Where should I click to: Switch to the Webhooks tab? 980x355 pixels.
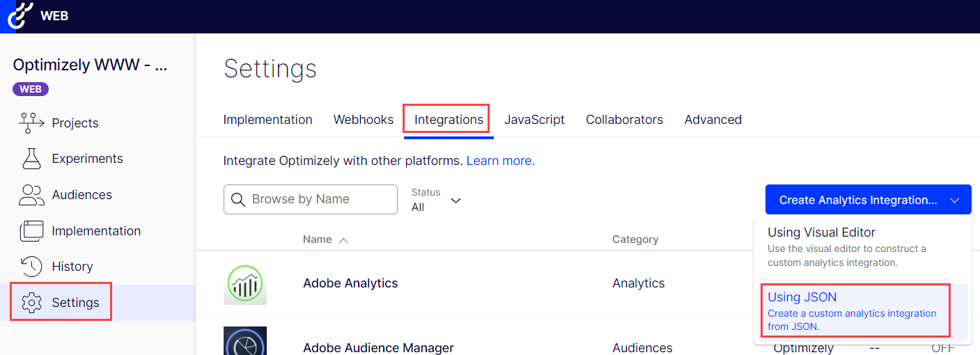(x=364, y=120)
